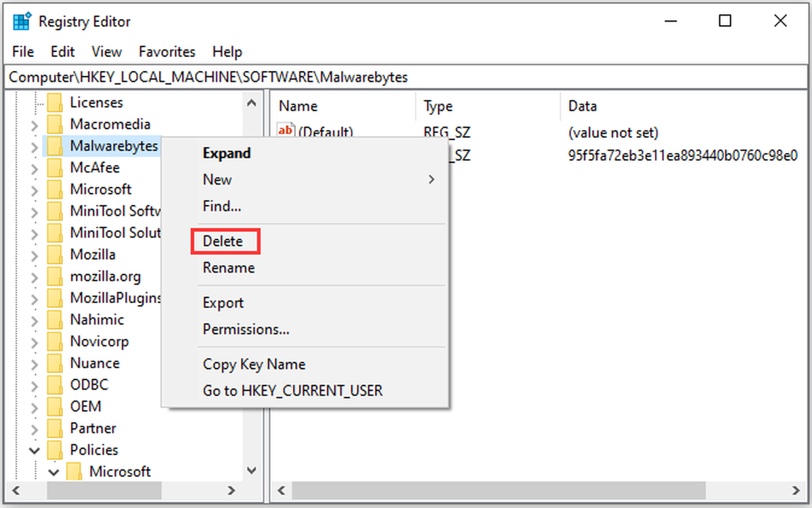This screenshot has height=508, width=812.
Task: Expand the Mozilla key chevron
Action: point(35,255)
